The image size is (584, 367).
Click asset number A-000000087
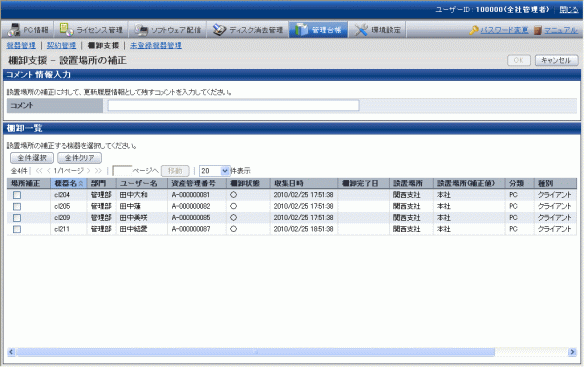click(191, 229)
